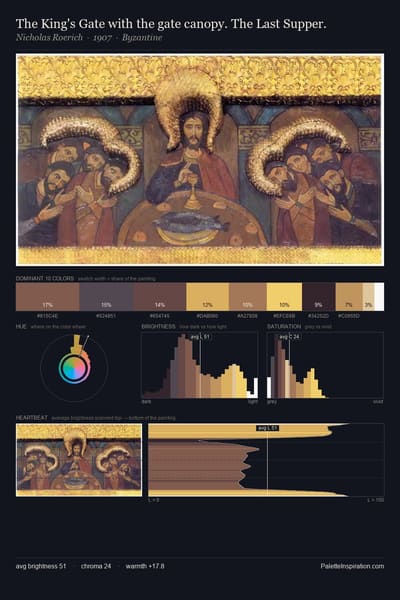Image resolution: width=400 pixels, height=600 pixels.
Task: Click hex code label under the bright yellow swatch
Action: pyautogui.click(x=284, y=316)
